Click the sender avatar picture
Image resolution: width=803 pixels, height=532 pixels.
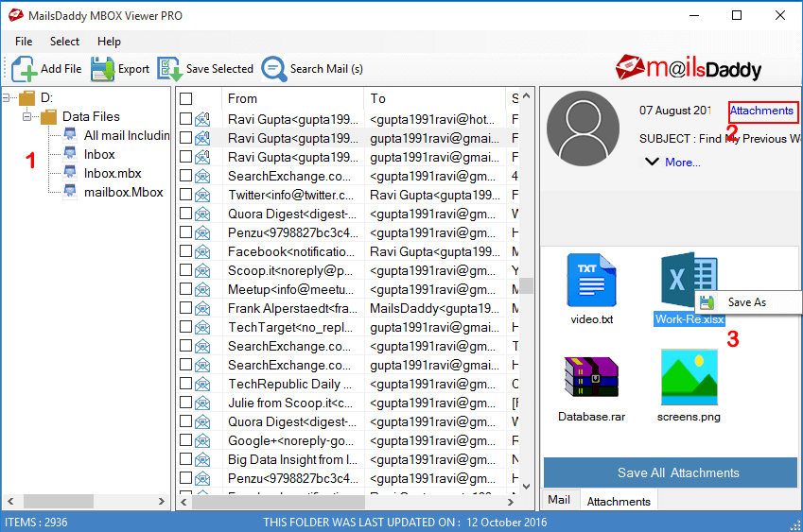pos(583,129)
